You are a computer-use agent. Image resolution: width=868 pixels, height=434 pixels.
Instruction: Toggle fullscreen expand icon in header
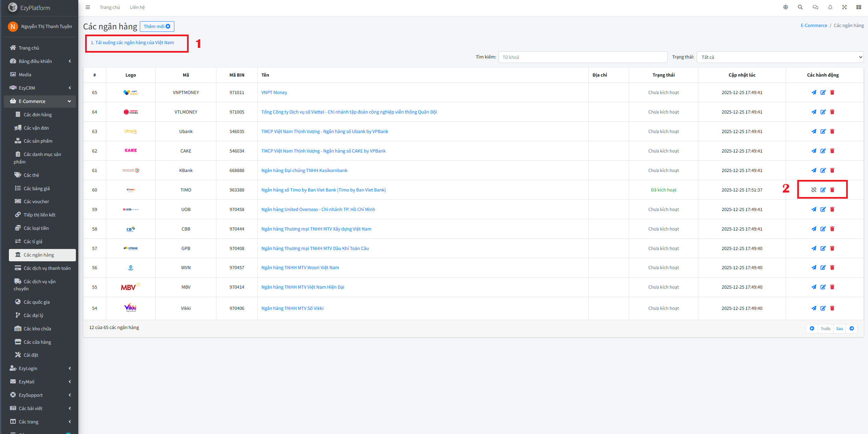(x=844, y=7)
